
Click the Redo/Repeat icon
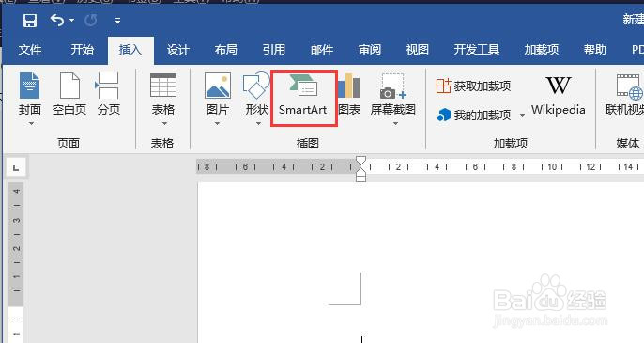tap(91, 20)
